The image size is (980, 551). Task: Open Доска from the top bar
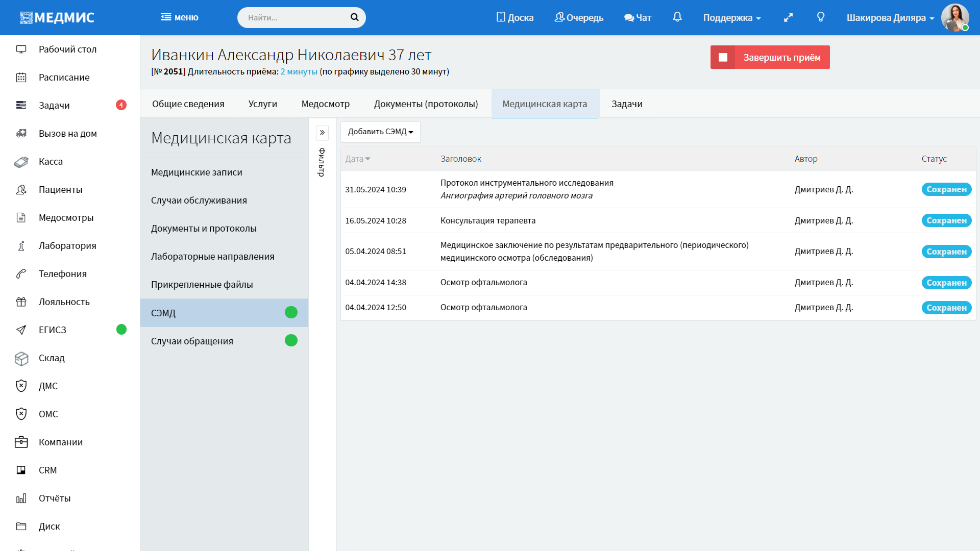(514, 17)
